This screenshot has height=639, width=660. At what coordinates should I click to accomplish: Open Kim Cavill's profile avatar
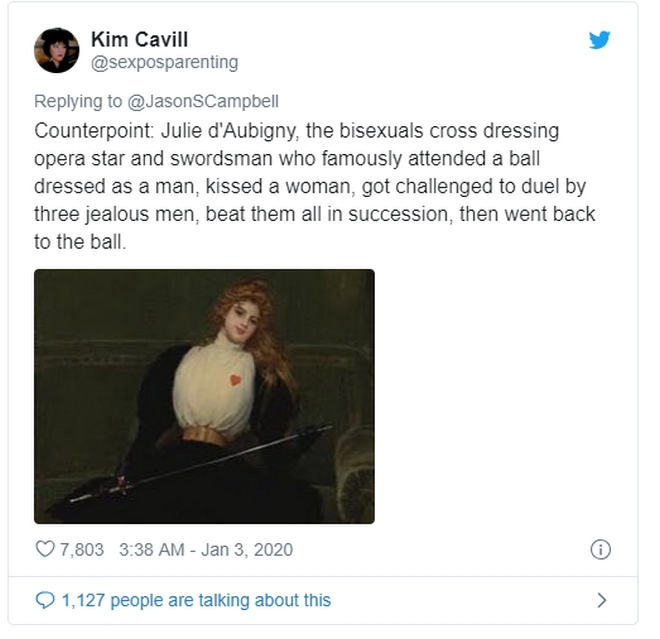coord(56,51)
